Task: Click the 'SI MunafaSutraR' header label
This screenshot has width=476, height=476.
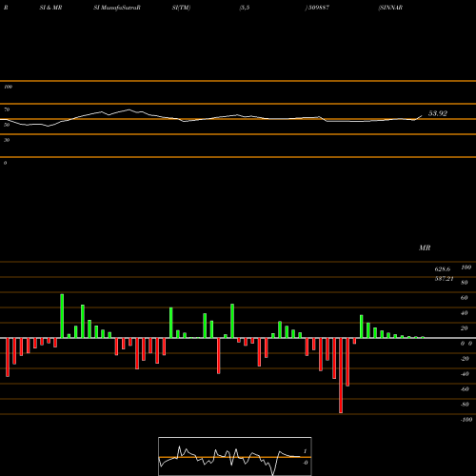Action: coord(117,8)
